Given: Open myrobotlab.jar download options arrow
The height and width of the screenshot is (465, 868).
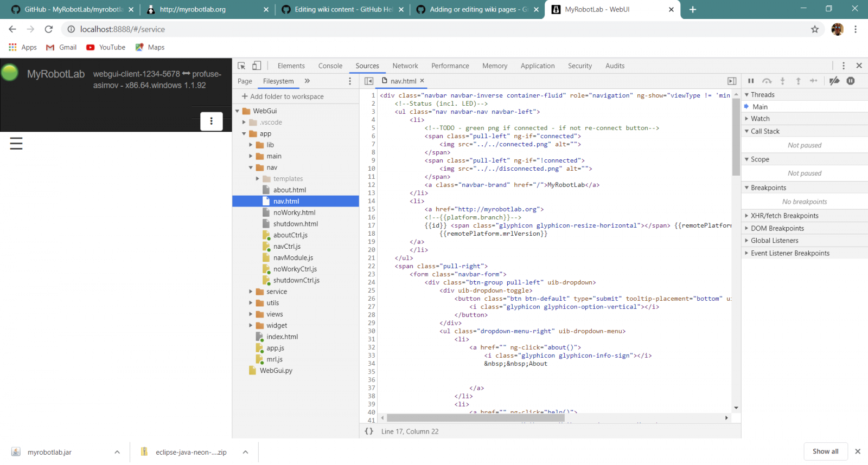Looking at the screenshot, I should pos(117,452).
